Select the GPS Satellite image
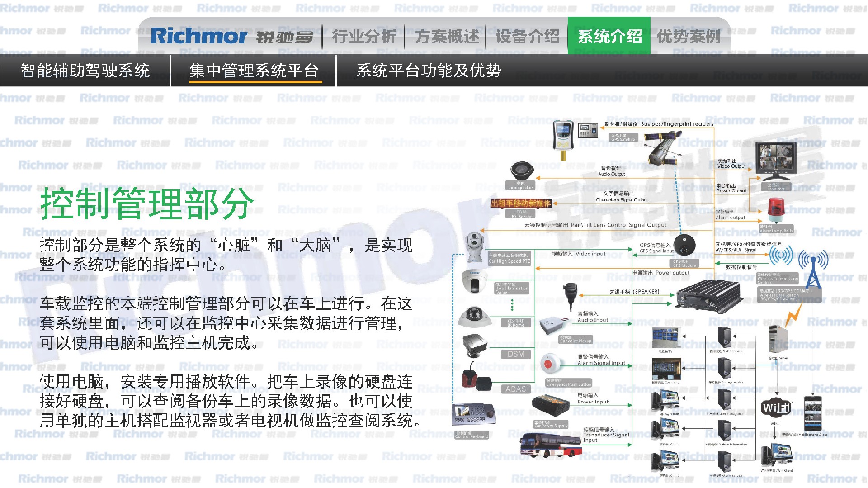The image size is (868, 488). 663,147
